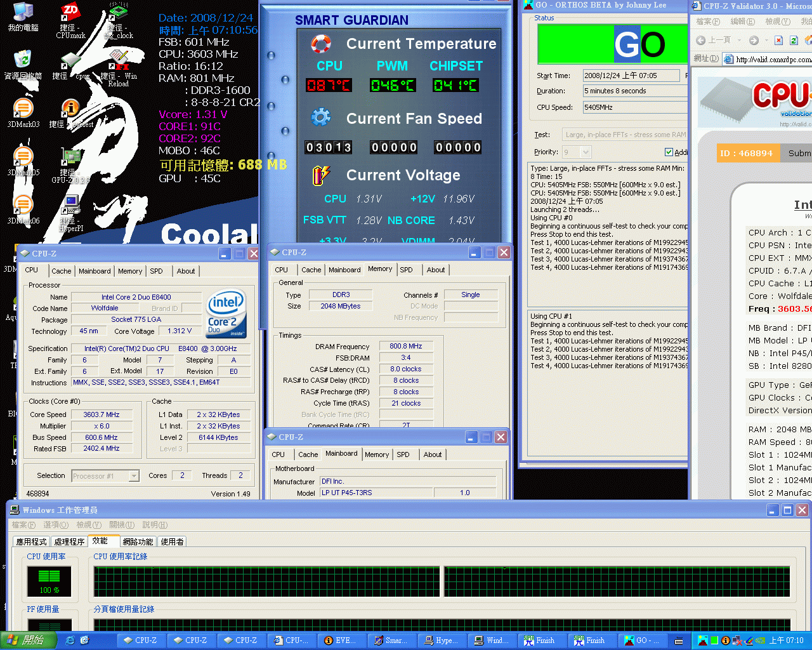
Task: Select the HyperPI desktop shortcut icon
Action: pyautogui.click(x=70, y=213)
